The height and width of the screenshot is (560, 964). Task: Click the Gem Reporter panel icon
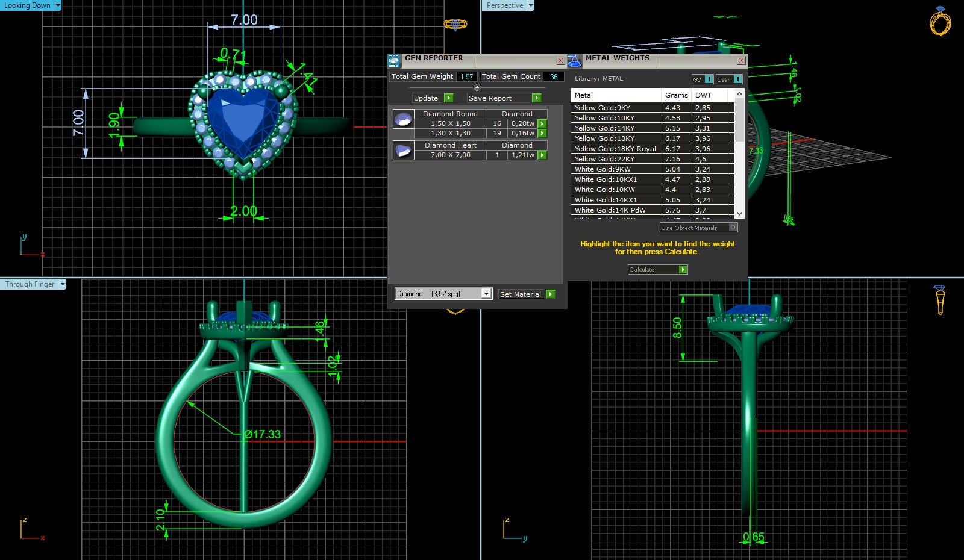click(x=394, y=61)
